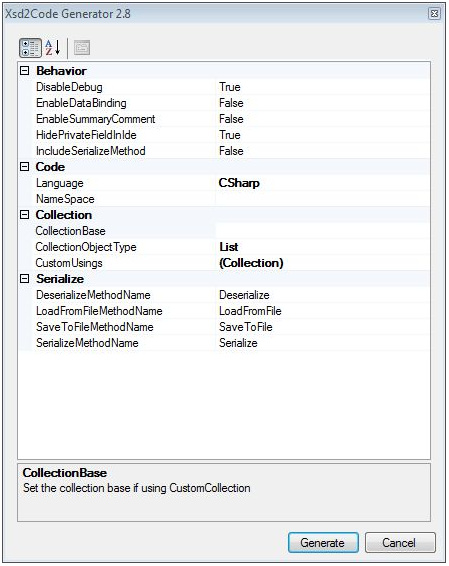Click the LoadFromFile value field

click(322, 311)
